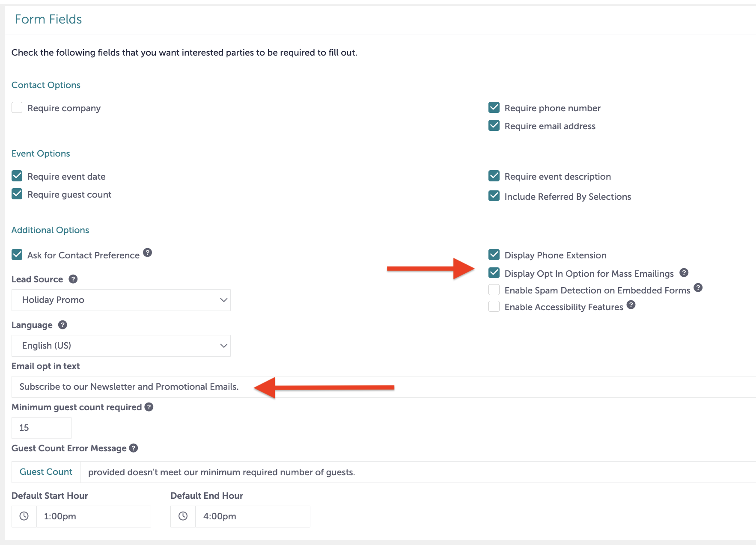The image size is (756, 545).
Task: Open help for Minimum guest count required
Action: (x=149, y=407)
